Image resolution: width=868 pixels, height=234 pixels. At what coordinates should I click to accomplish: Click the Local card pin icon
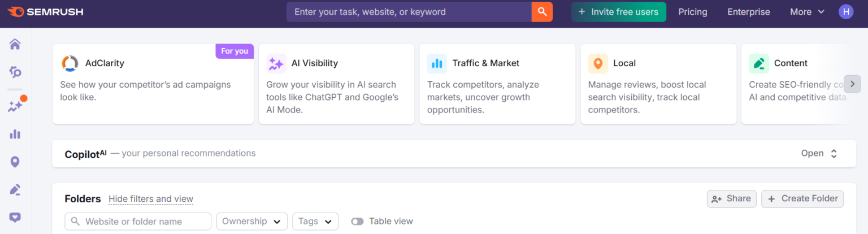[598, 63]
